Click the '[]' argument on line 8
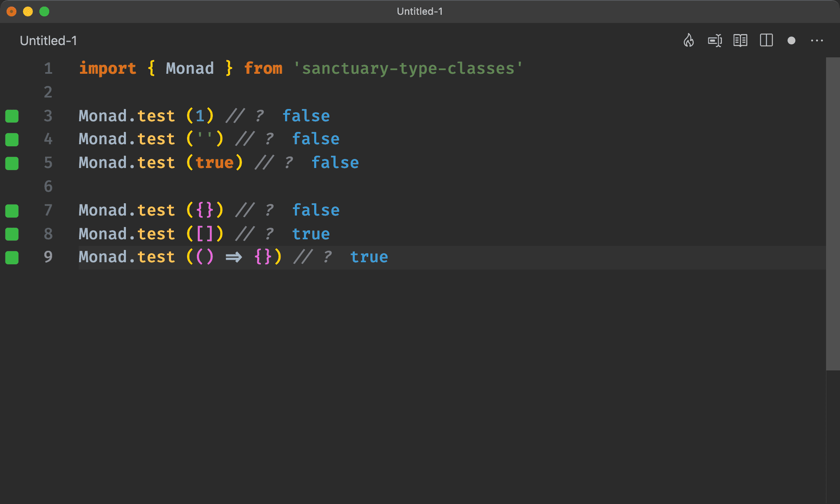The image size is (840, 504). 205,234
